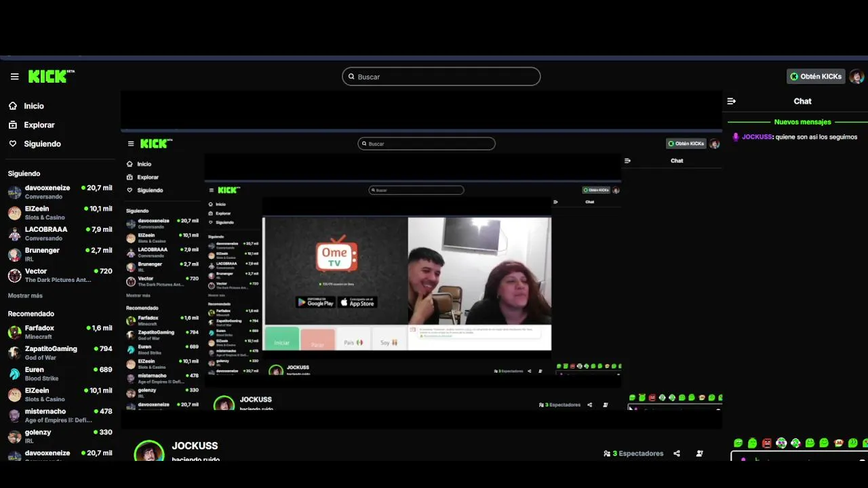Pick the brown monkey emote in main chat

point(839,443)
